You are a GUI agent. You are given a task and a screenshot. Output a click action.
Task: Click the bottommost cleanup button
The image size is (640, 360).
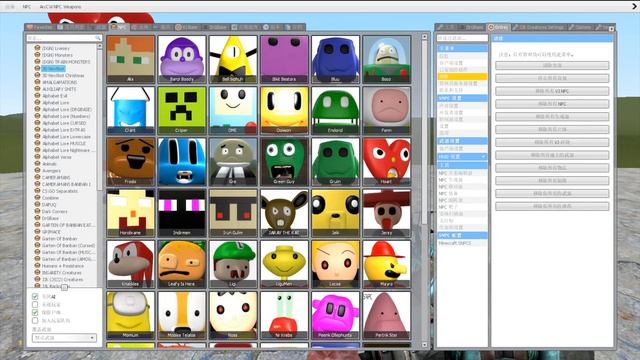(552, 206)
